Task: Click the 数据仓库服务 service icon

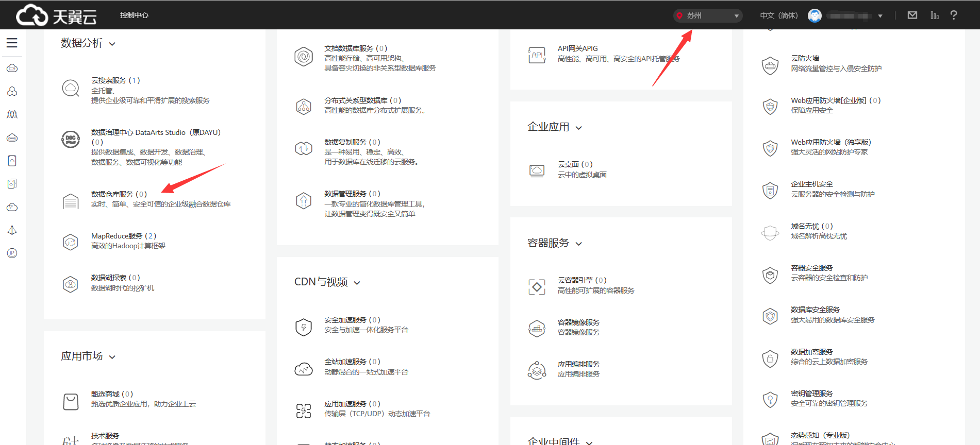Action: point(71,201)
